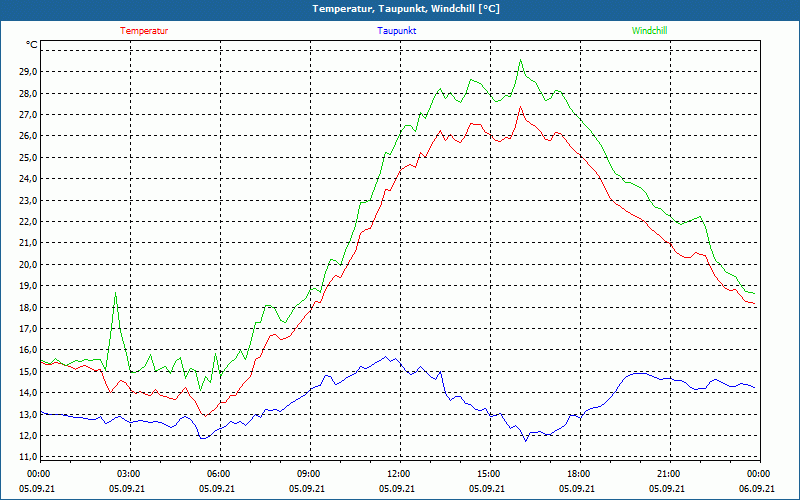Click the '16,0' y-axis value
Viewport: 800px width, 500px height.
tap(29, 350)
